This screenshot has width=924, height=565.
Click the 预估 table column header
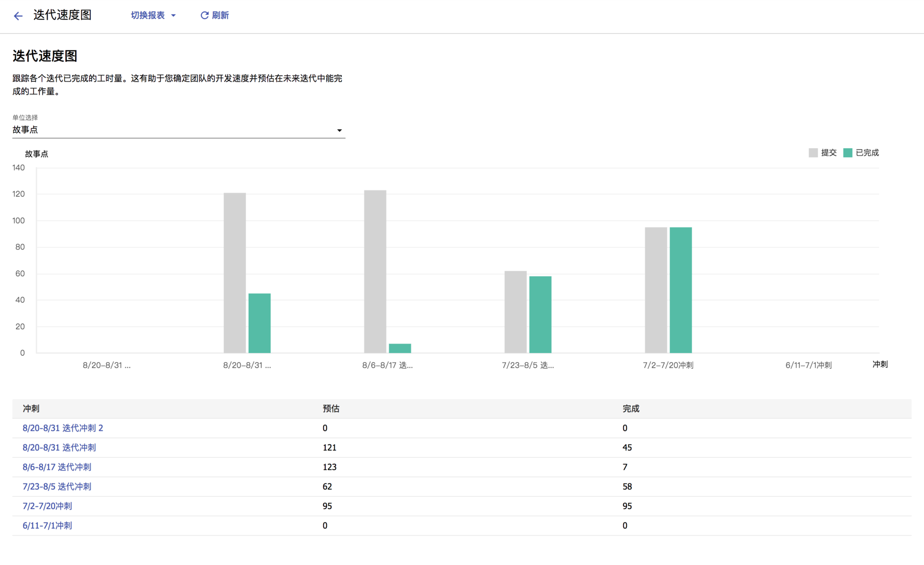331,409
